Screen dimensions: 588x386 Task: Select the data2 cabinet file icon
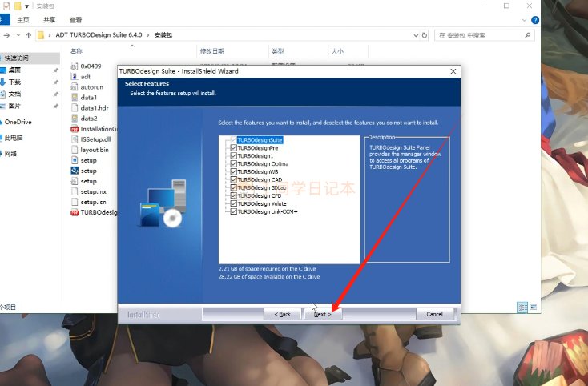coord(75,119)
